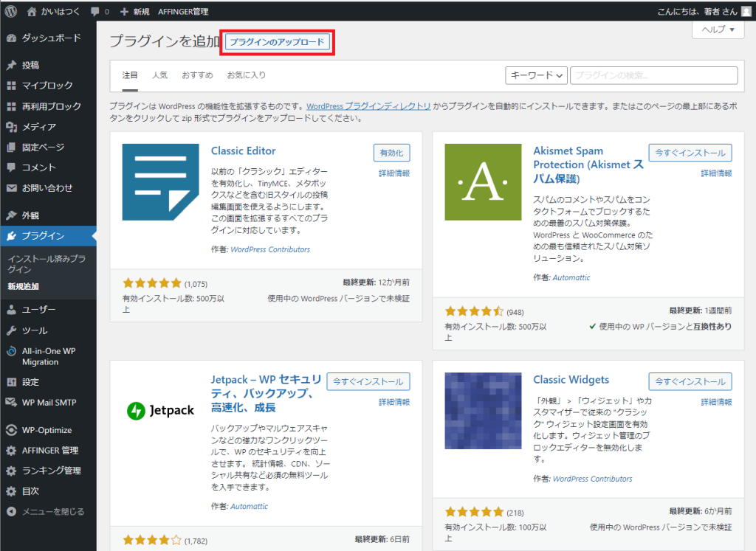This screenshot has height=551, width=756.
Task: Click the メディア media icon
Action: tap(12, 127)
